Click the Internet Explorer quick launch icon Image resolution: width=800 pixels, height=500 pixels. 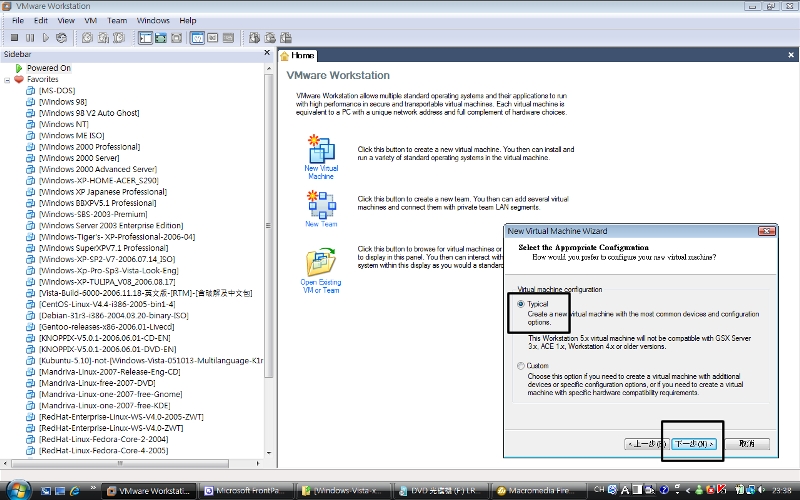click(75, 491)
